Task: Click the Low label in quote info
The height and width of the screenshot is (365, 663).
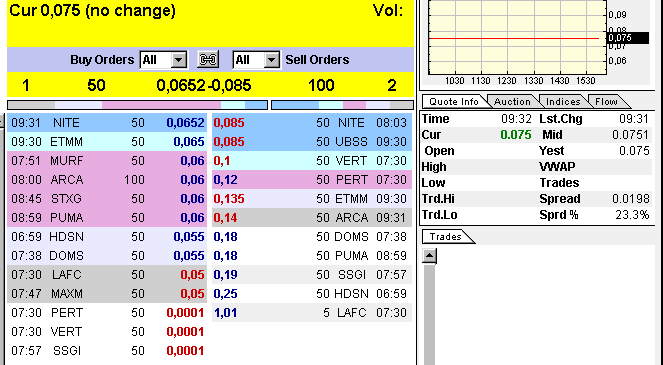Action: (x=433, y=183)
